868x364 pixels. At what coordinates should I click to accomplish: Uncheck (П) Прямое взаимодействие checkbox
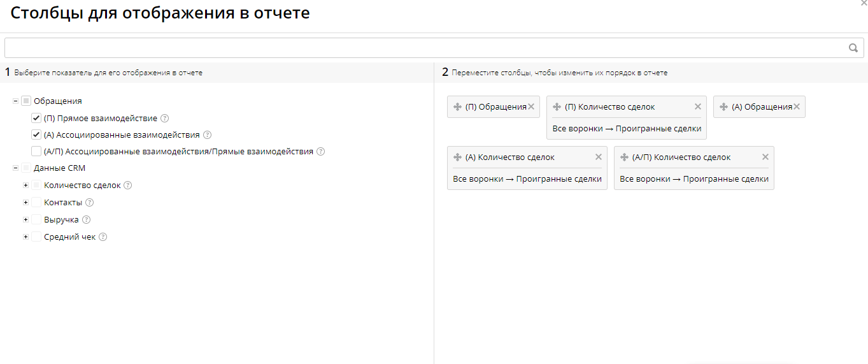(36, 118)
